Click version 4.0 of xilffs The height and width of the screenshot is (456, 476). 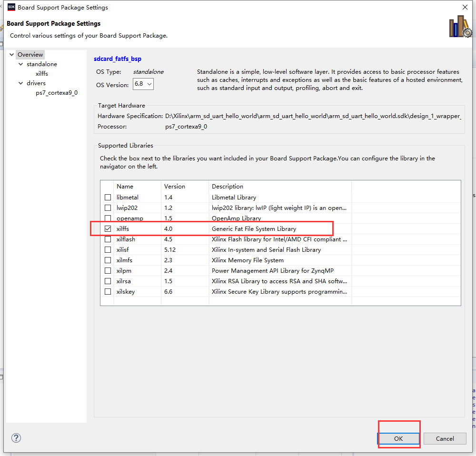[168, 228]
